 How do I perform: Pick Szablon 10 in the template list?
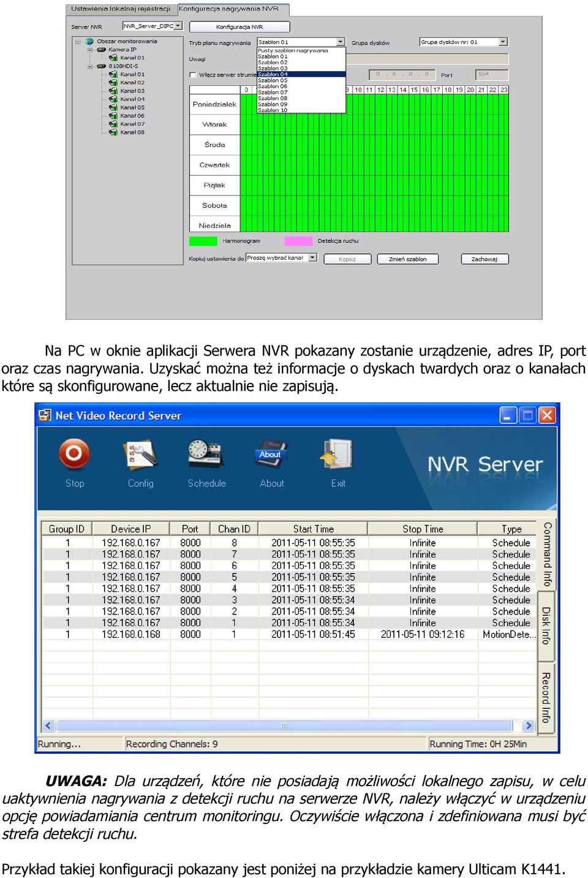301,110
